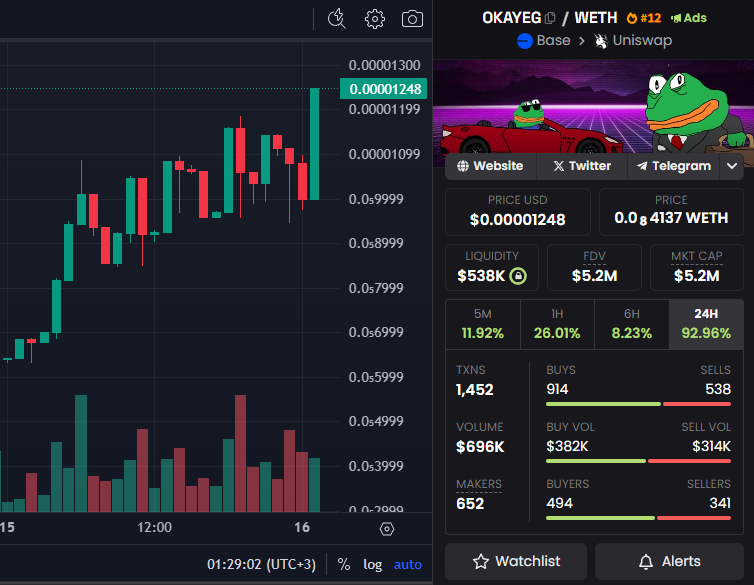This screenshot has width=754, height=585.
Task: Click the Uniswap unicorn logo
Action: coord(601,41)
